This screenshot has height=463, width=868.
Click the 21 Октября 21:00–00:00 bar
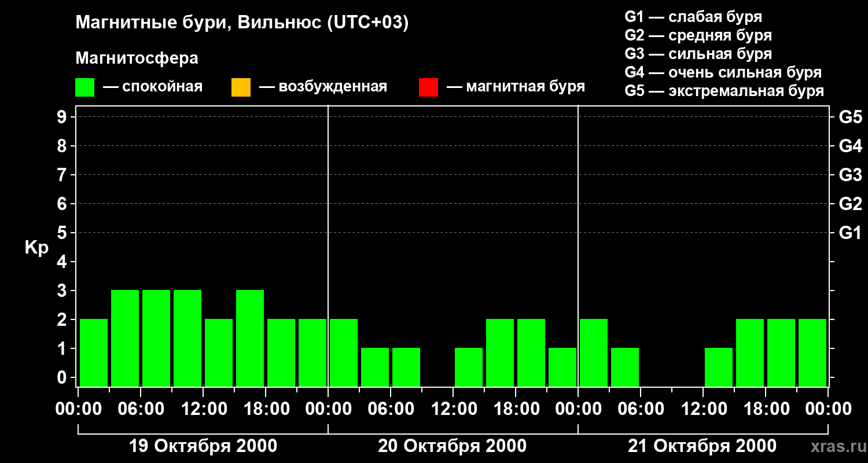tap(812, 352)
